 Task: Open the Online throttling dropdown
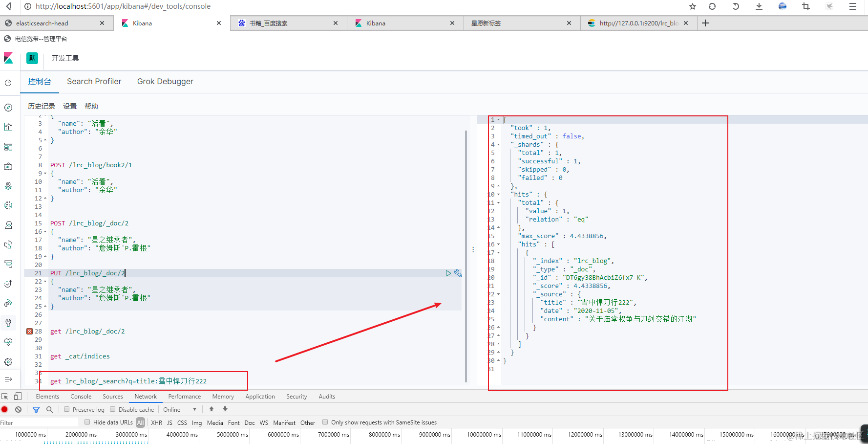(180, 410)
